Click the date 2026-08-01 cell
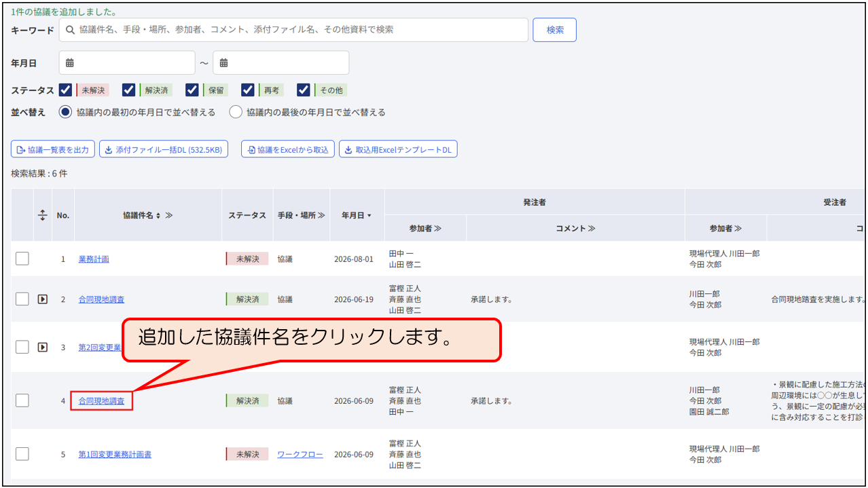The image size is (868, 488). coord(354,259)
